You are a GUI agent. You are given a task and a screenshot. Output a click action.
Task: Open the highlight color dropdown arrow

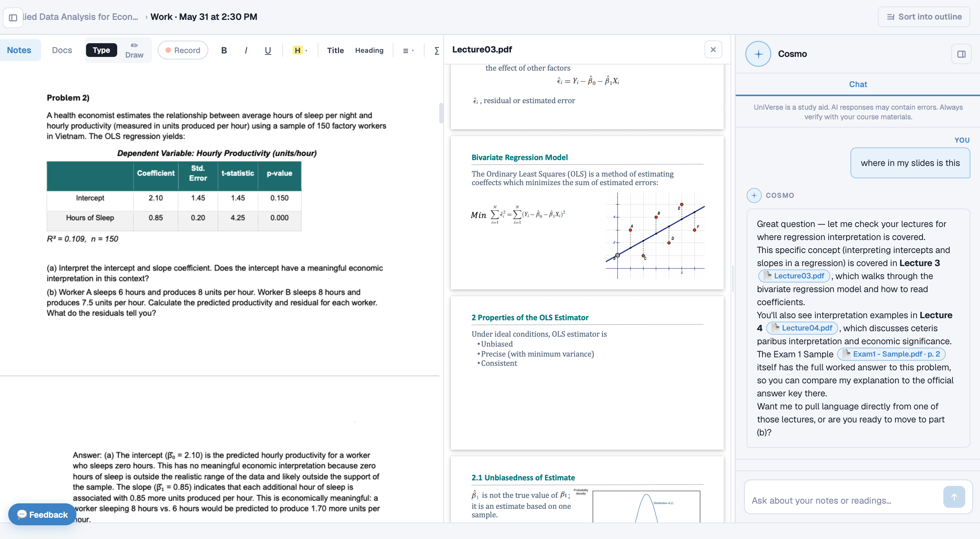coord(306,51)
